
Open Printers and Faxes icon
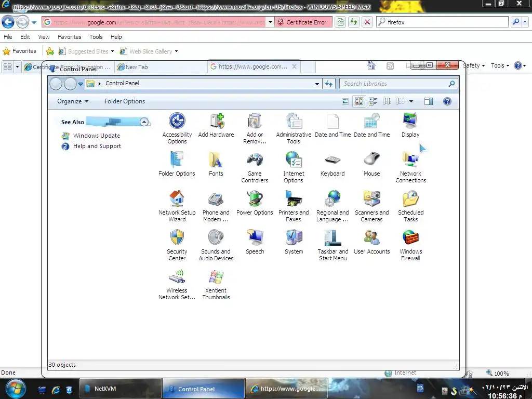pos(294,206)
